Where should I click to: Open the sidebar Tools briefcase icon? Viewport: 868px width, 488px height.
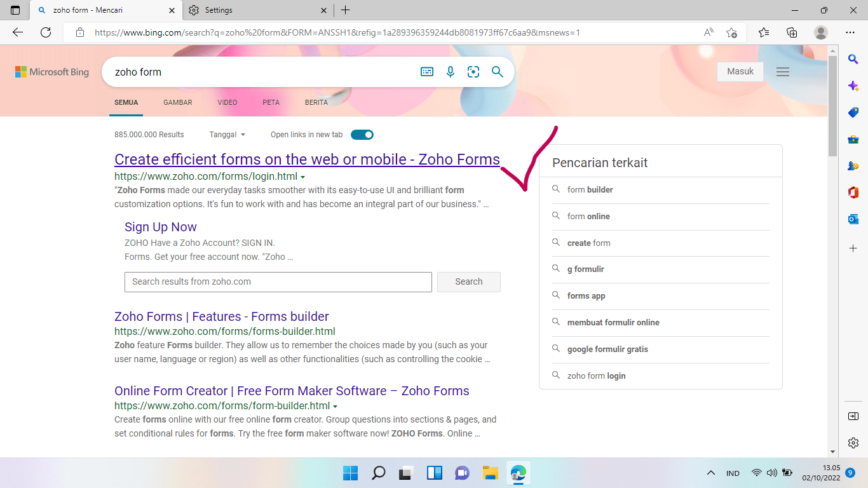pos(853,139)
